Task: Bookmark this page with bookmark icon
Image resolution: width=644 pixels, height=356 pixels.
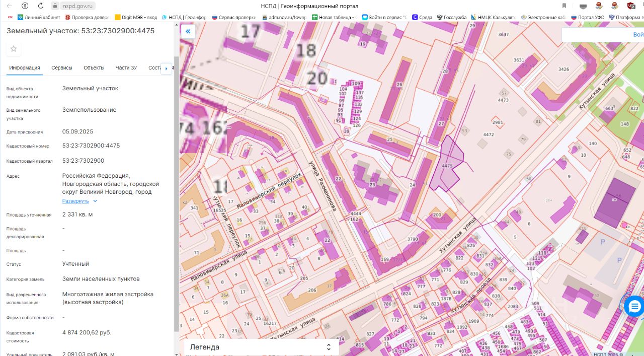Action: pyautogui.click(x=564, y=6)
